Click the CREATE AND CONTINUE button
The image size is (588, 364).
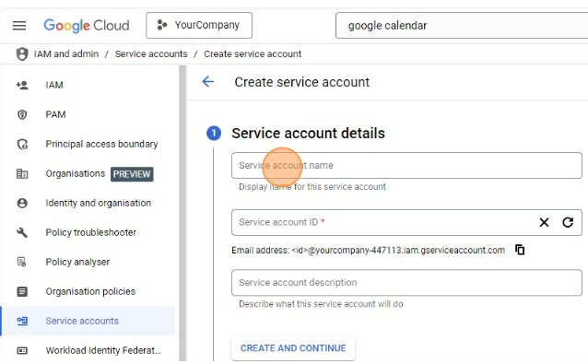[293, 348]
